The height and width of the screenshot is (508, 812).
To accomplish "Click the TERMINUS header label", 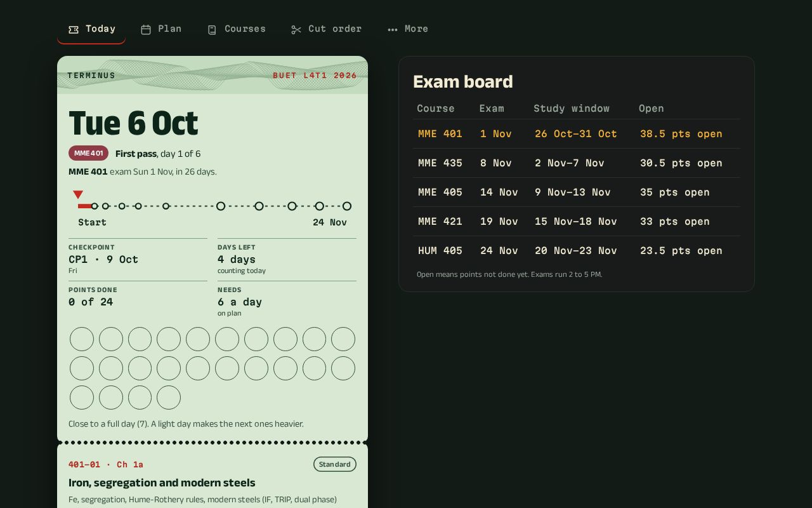I will 91,76.
